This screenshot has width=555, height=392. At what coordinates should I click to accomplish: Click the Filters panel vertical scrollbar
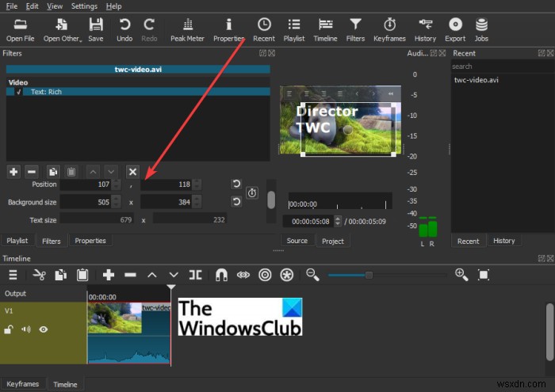(271, 200)
